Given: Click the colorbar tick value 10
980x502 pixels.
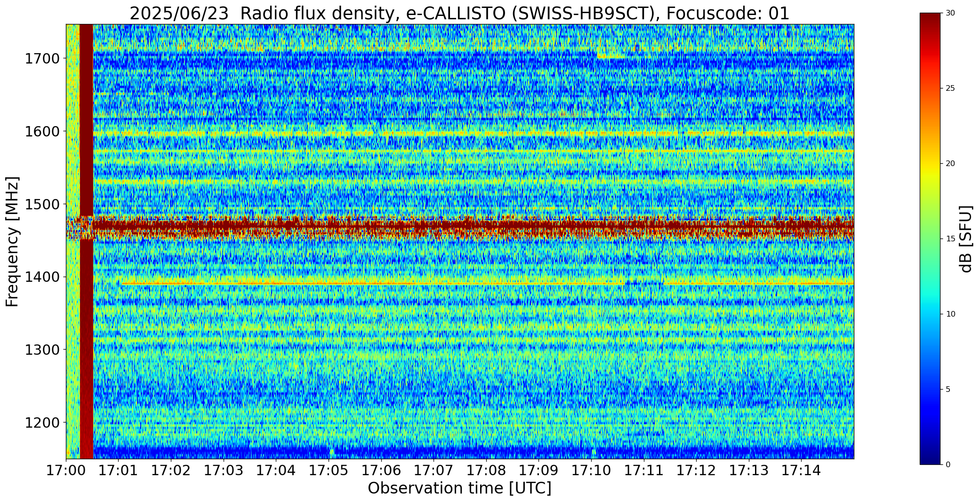Looking at the screenshot, I should [x=950, y=314].
